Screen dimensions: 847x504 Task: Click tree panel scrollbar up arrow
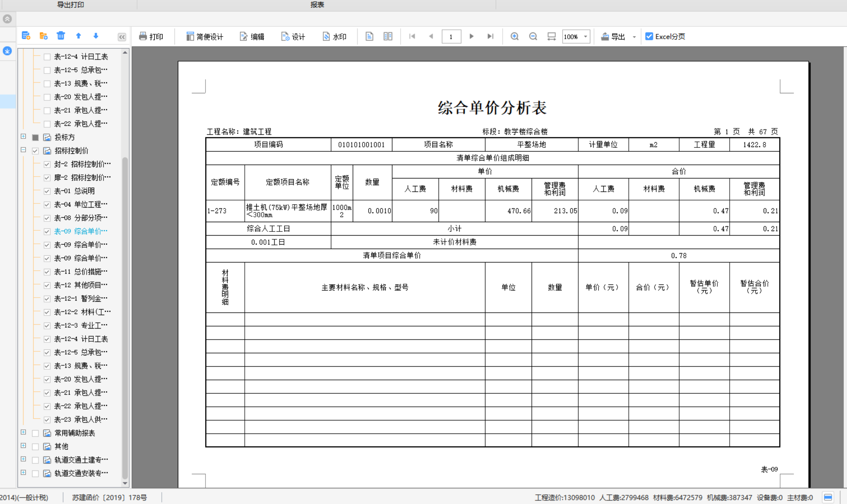125,53
